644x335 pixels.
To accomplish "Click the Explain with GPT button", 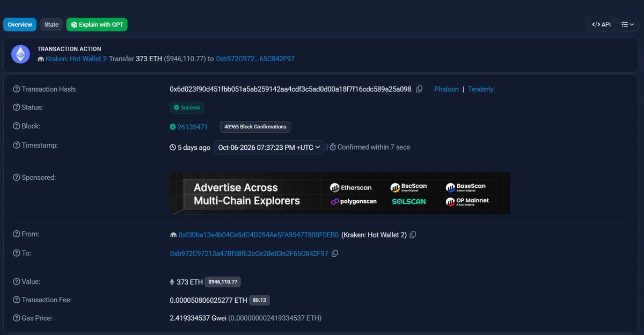I will tap(97, 24).
